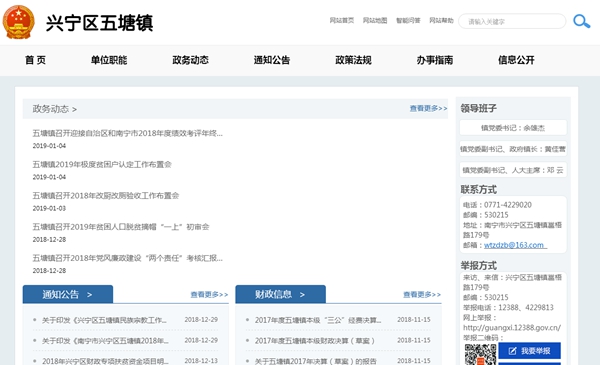Select the 通知公告 section tab

coord(68,294)
